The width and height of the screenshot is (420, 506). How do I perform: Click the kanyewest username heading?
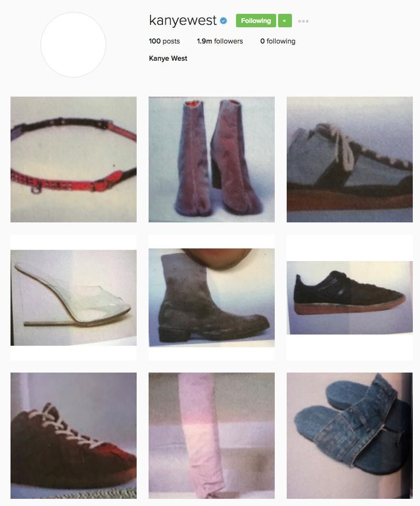point(183,21)
